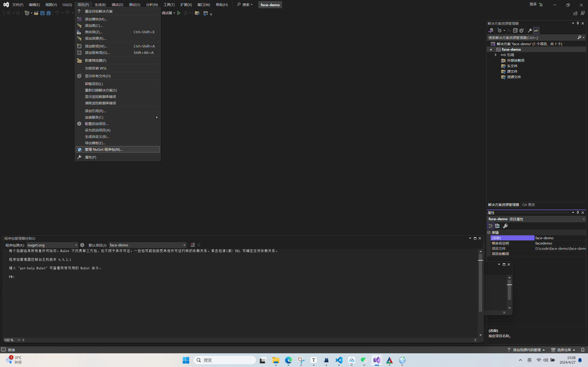This screenshot has width=588, height=367.
Task: Open console zoom level 100% control
Action: point(11,340)
